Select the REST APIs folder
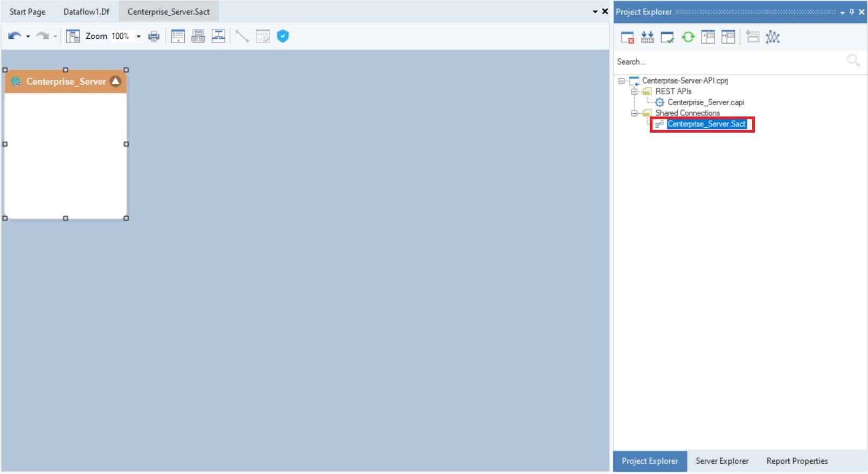This screenshot has width=868, height=474. [x=673, y=92]
